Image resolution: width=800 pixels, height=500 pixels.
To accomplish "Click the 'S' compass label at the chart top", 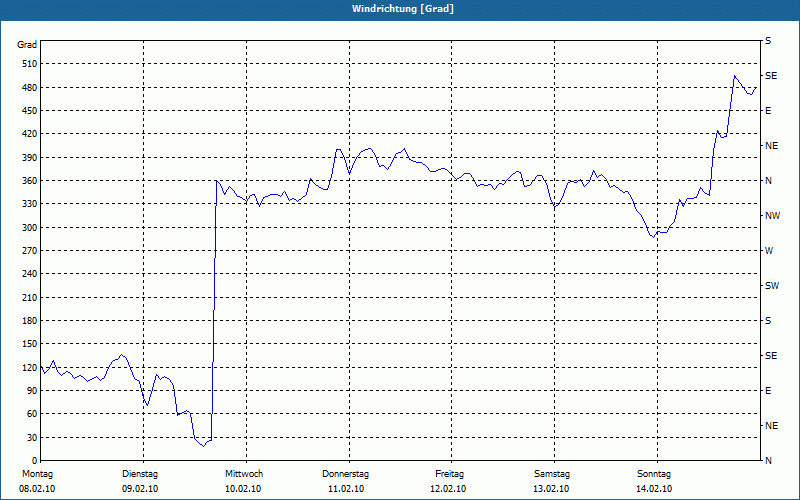I will (768, 41).
